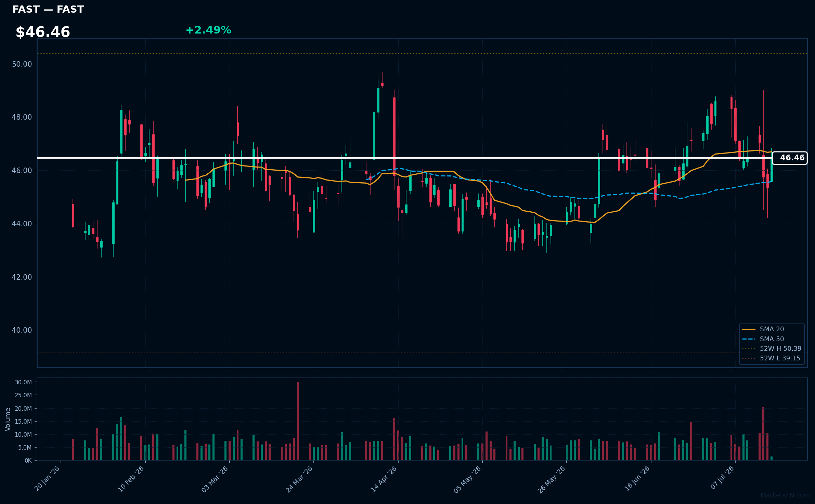Click the 44.00 price axis label
Image resolution: width=815 pixels, height=504 pixels.
[x=22, y=224]
